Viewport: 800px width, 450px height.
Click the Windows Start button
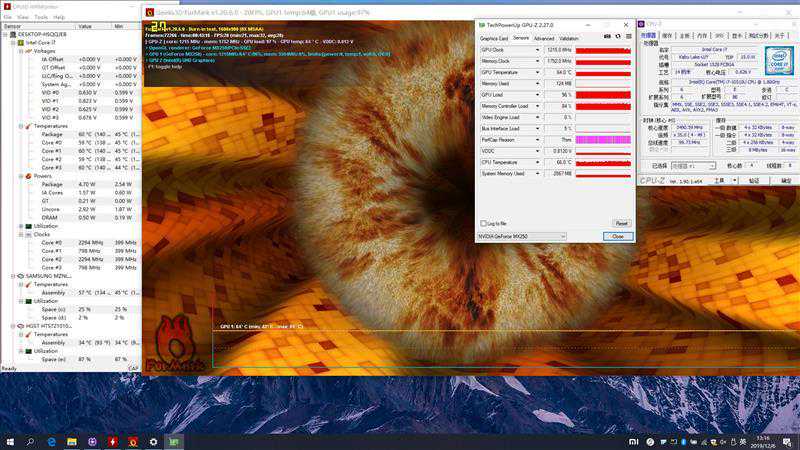[x=10, y=441]
